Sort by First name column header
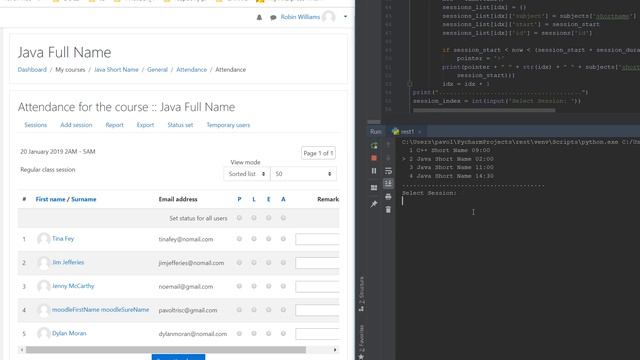The width and height of the screenshot is (640, 360). coord(50,199)
